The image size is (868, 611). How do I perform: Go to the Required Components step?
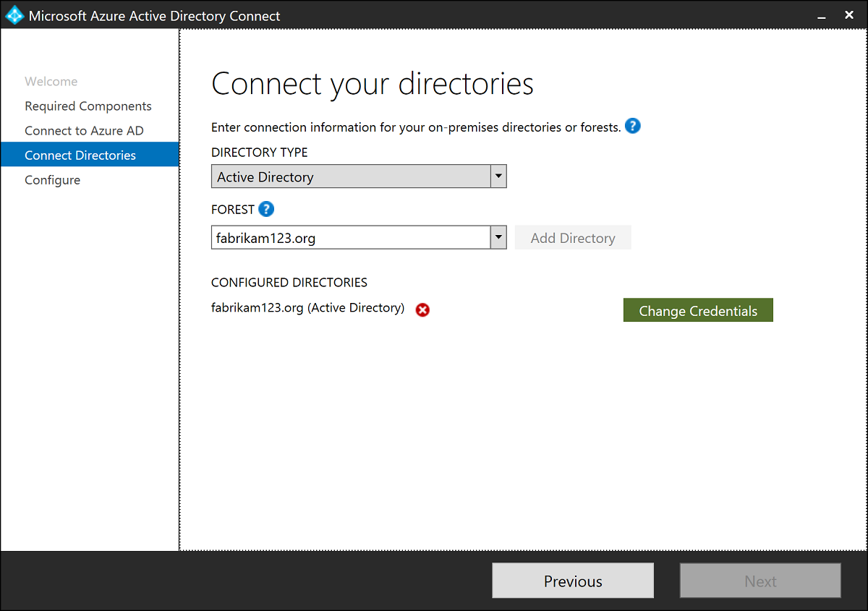pyautogui.click(x=88, y=106)
